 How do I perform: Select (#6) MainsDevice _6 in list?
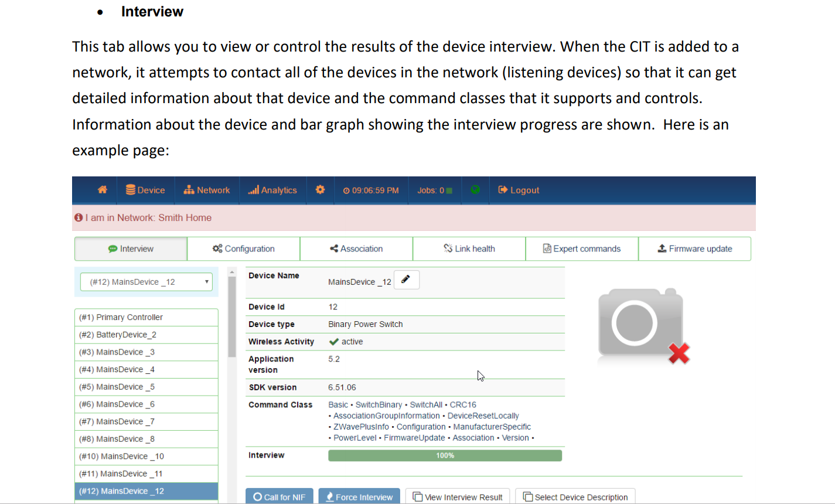click(146, 404)
